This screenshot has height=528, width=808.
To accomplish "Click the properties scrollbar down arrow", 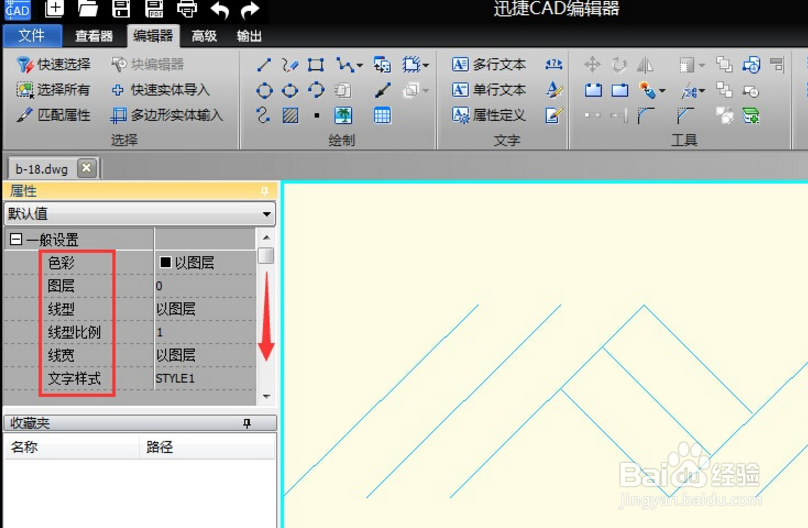I will point(266,396).
